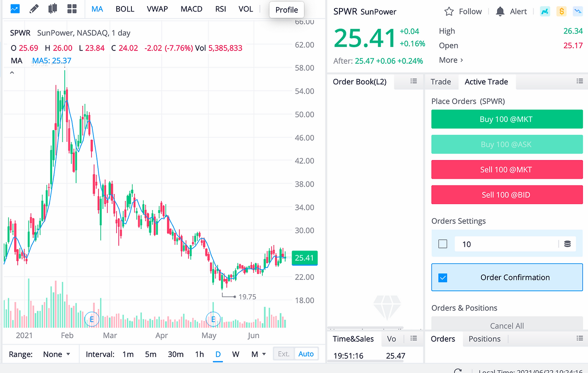
Task: Click the earnings E marker near May
Action: [x=213, y=318]
